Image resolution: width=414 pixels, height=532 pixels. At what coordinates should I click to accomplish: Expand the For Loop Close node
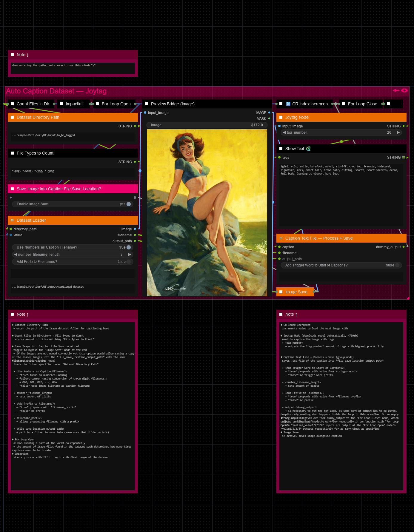tap(344, 104)
